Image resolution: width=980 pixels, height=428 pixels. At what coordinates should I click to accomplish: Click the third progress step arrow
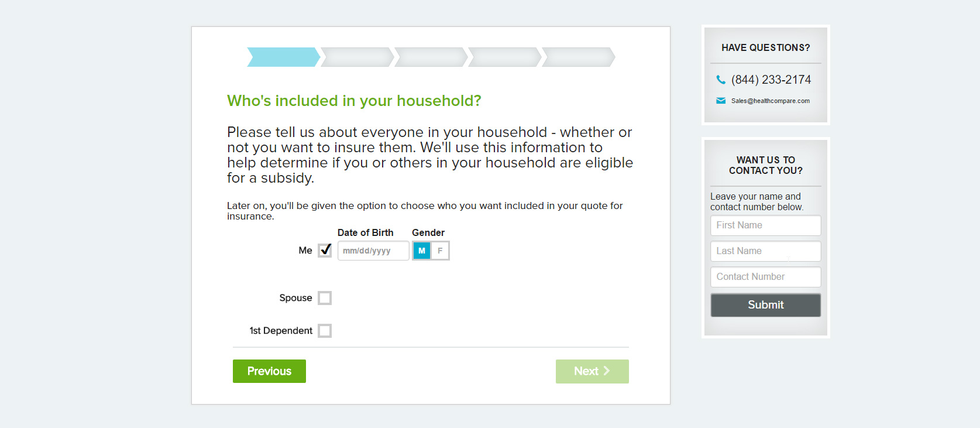pos(431,57)
